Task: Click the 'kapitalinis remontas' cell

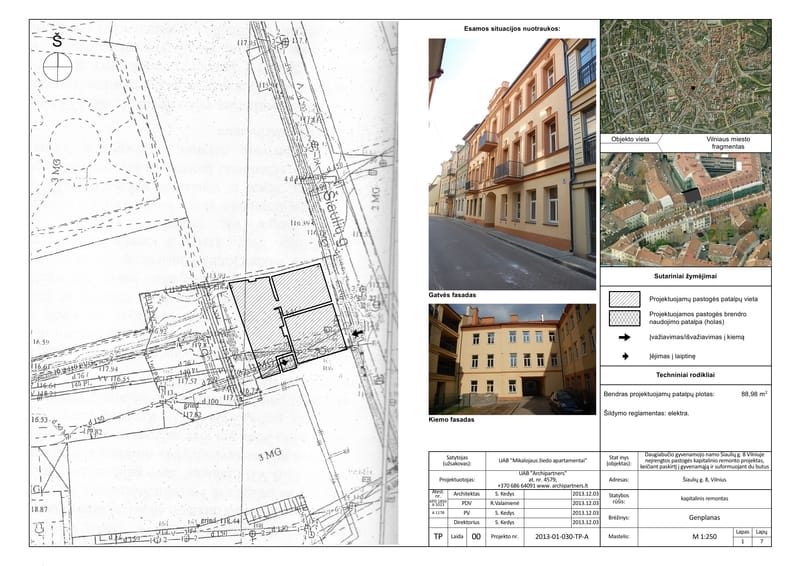Action: [x=704, y=498]
